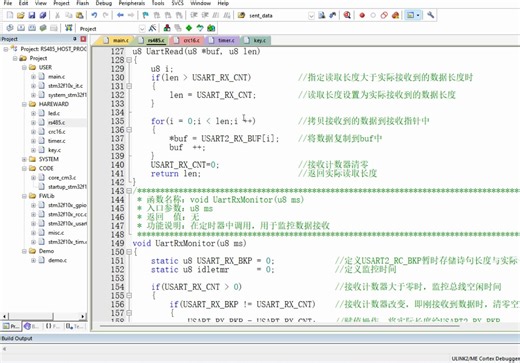Click the editor horizontal scrollbar

click(x=279, y=326)
